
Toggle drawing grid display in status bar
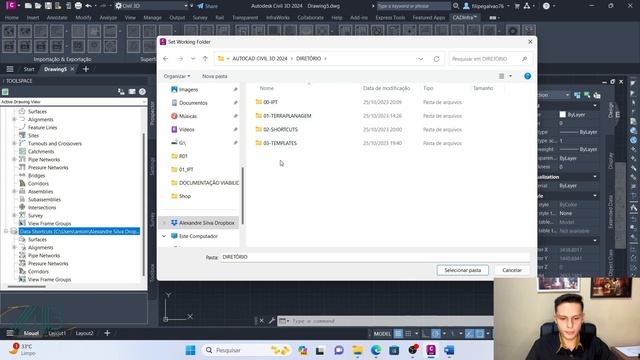point(398,333)
